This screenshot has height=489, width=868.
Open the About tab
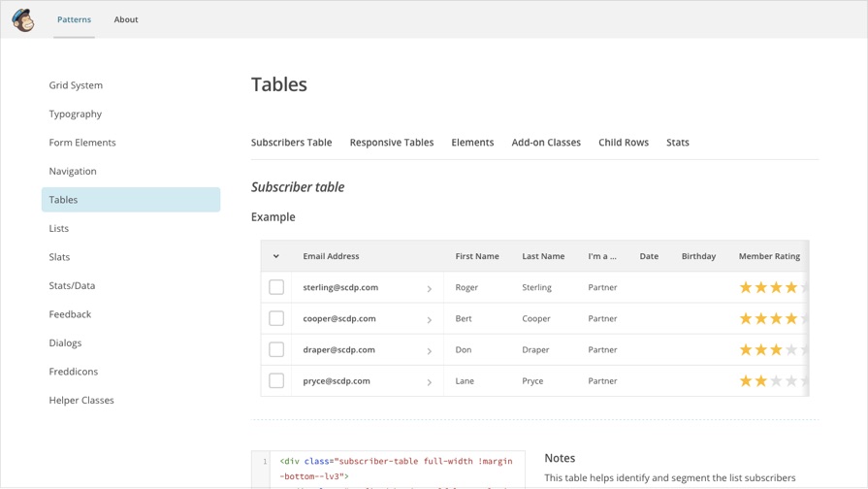126,19
